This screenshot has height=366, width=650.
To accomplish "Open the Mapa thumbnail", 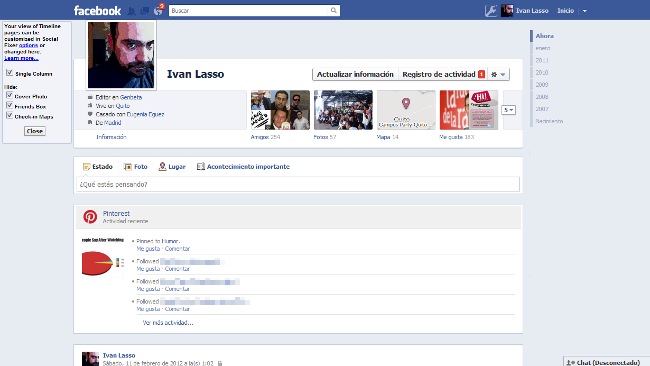I will point(406,110).
